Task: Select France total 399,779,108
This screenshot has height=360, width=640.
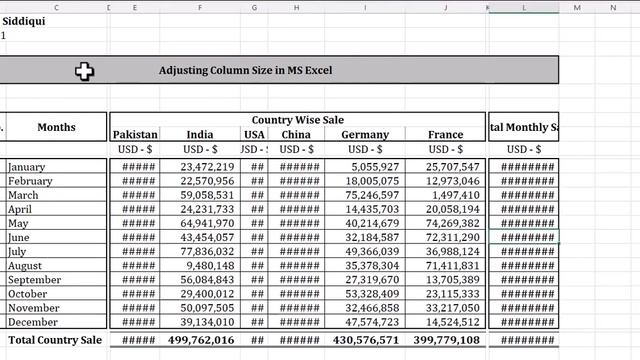Action: click(445, 340)
